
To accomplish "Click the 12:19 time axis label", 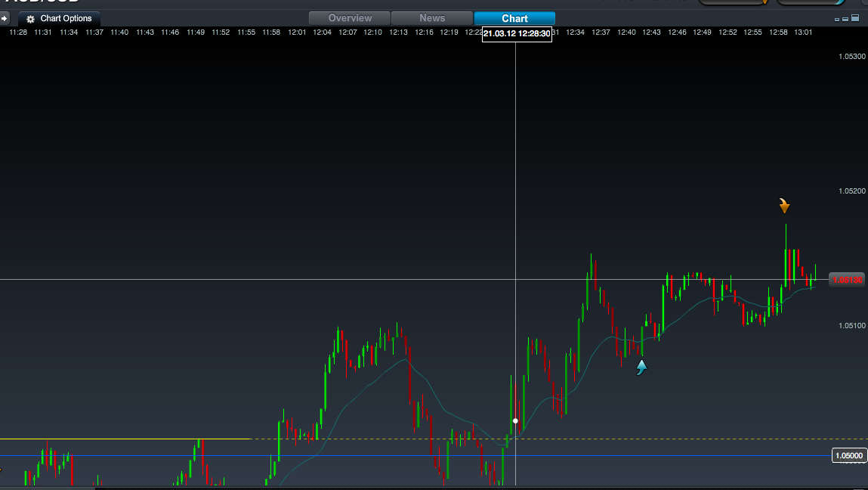I will coord(449,33).
